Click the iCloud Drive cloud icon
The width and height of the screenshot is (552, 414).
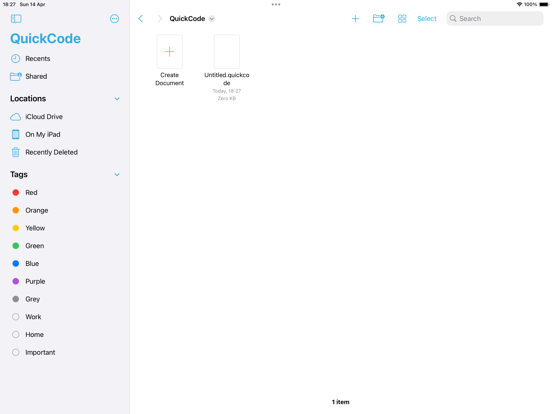pyautogui.click(x=15, y=117)
